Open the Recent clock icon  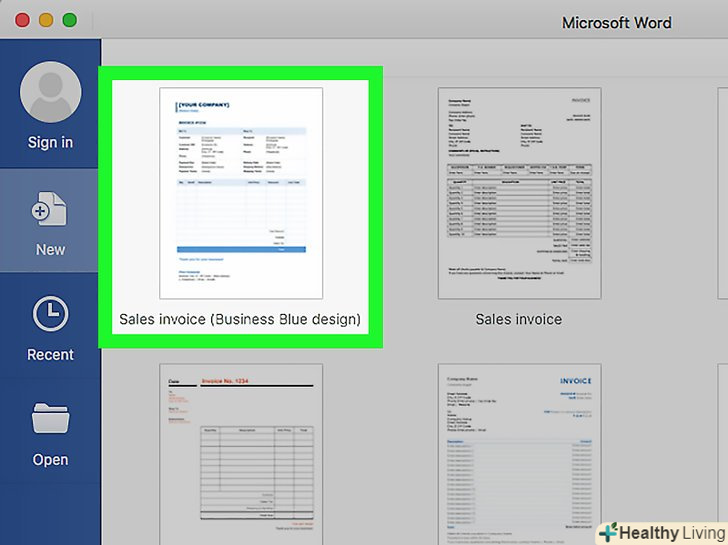tap(50, 314)
